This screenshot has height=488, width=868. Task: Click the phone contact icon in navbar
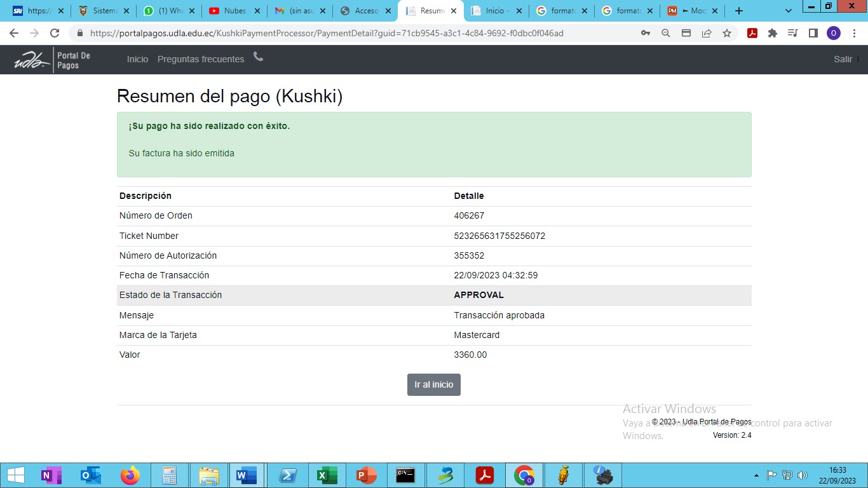(x=258, y=57)
